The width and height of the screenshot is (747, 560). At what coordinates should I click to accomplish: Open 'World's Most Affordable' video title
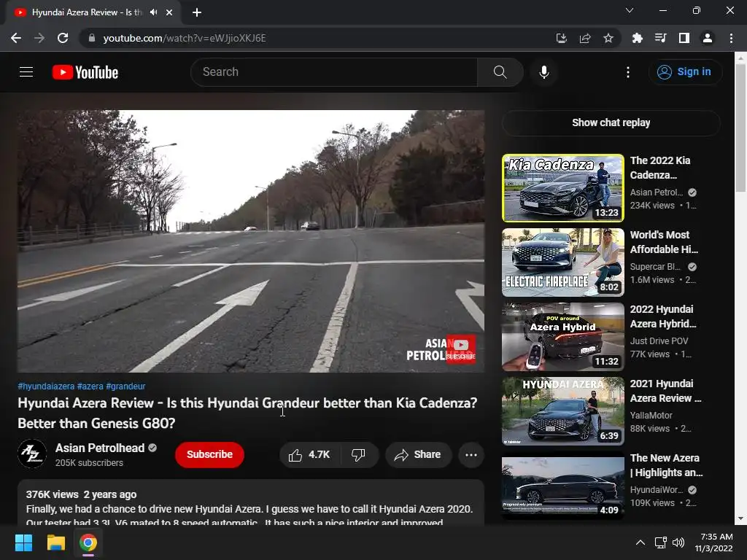664,242
